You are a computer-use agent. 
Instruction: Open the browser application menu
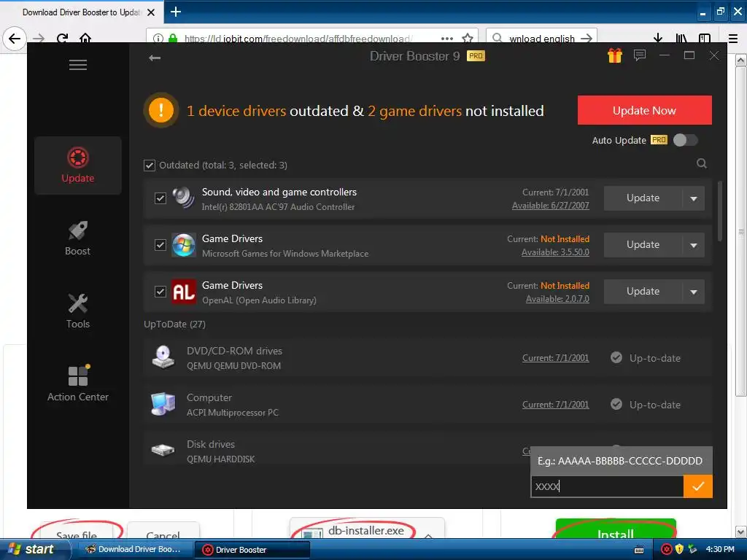[x=733, y=38]
